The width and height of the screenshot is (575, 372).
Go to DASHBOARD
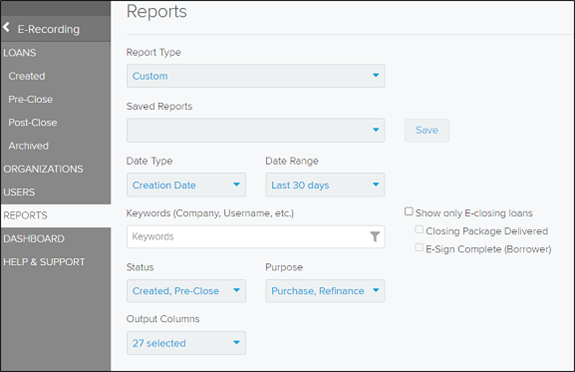pos(34,239)
